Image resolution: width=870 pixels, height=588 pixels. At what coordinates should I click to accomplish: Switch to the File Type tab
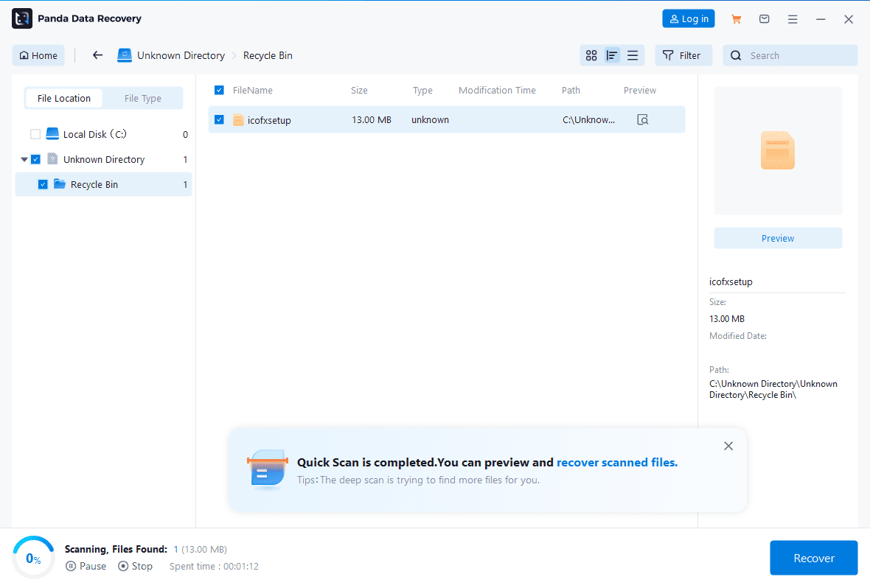pos(142,98)
